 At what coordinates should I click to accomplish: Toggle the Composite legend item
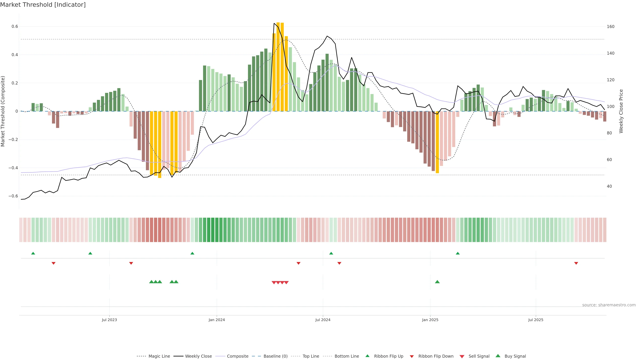pos(237,356)
